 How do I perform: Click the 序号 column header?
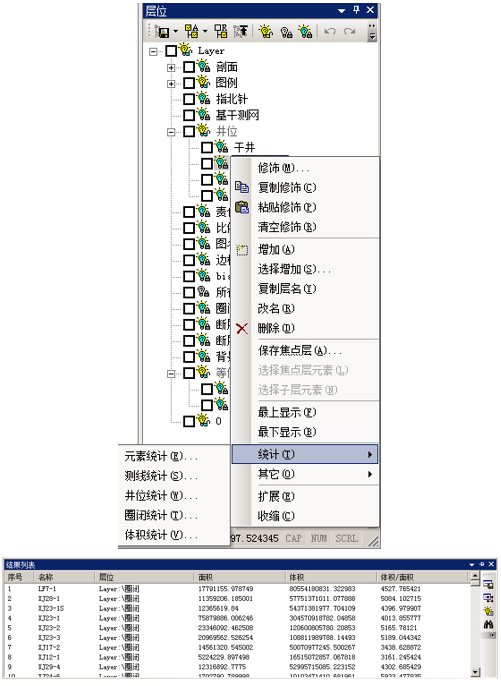pyautogui.click(x=19, y=577)
